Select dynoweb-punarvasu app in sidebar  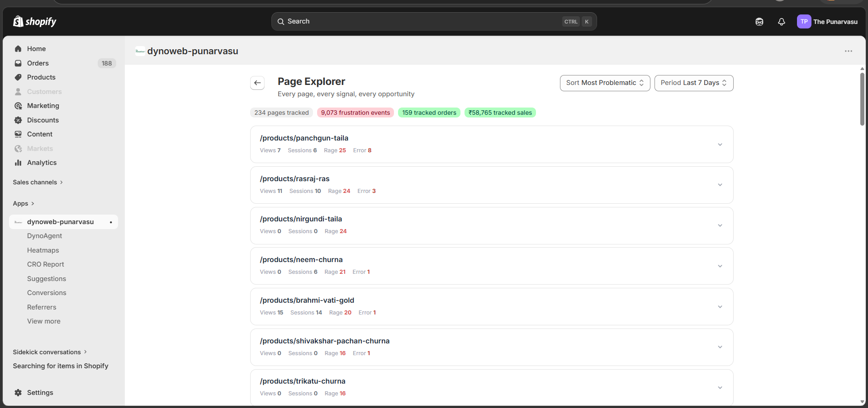(x=63, y=222)
